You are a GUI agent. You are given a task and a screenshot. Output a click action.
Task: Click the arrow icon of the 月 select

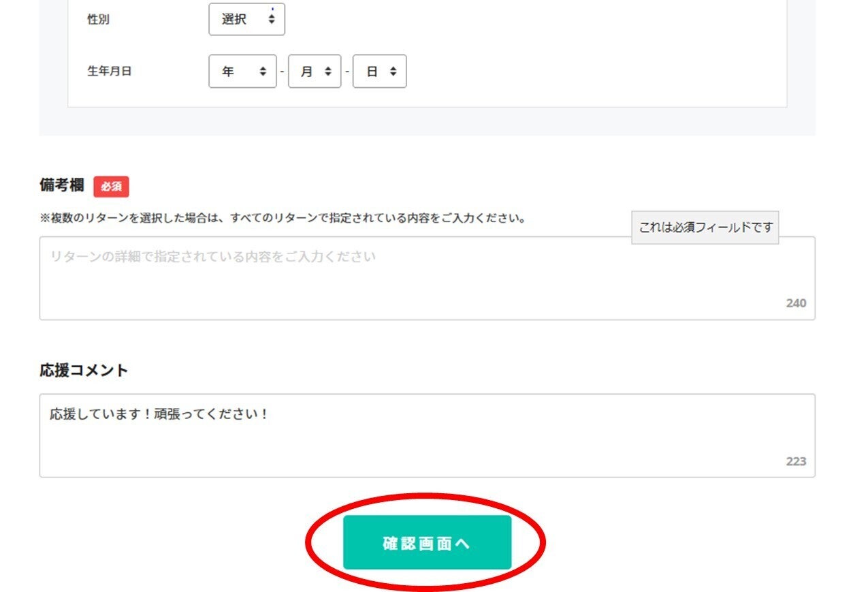pyautogui.click(x=328, y=72)
